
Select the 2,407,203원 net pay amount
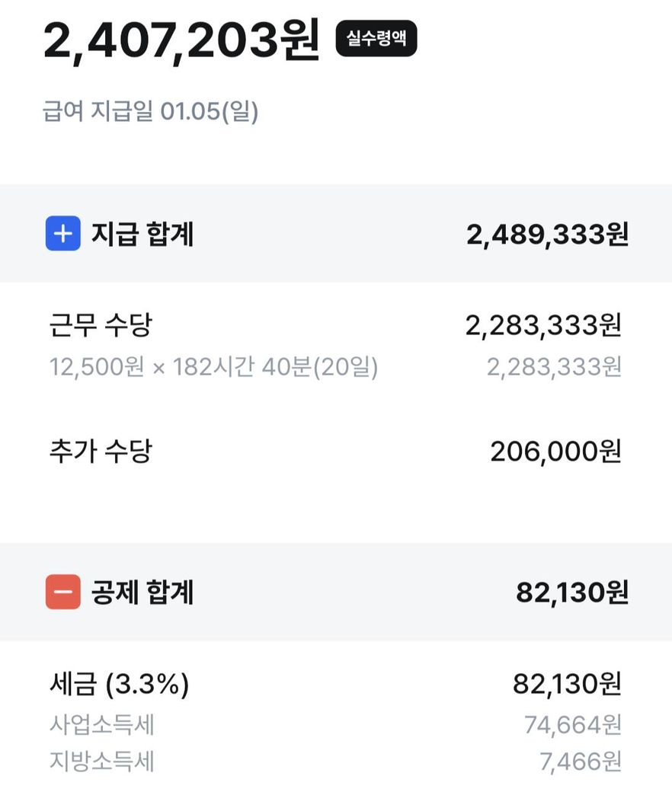[181, 41]
